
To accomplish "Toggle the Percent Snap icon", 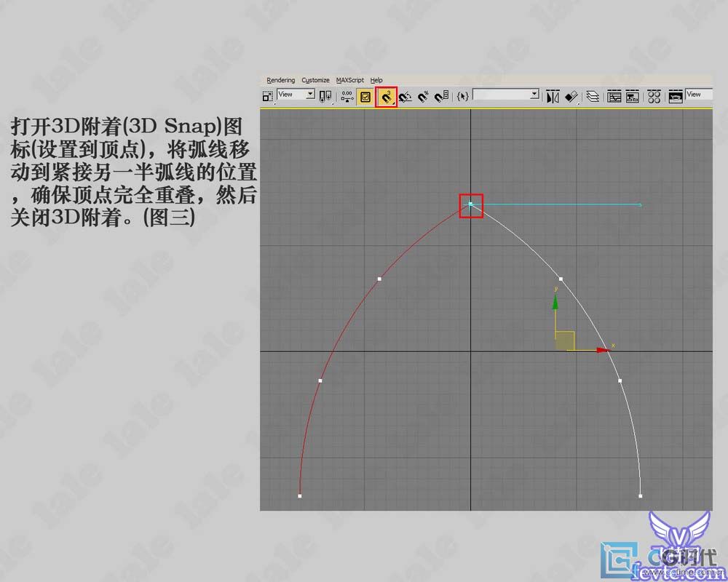I will (423, 97).
